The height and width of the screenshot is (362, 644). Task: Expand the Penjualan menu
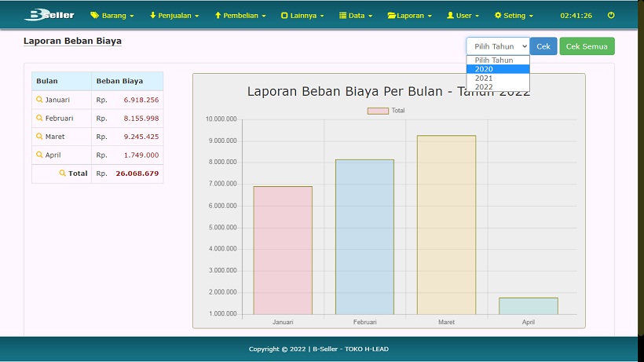pyautogui.click(x=174, y=15)
